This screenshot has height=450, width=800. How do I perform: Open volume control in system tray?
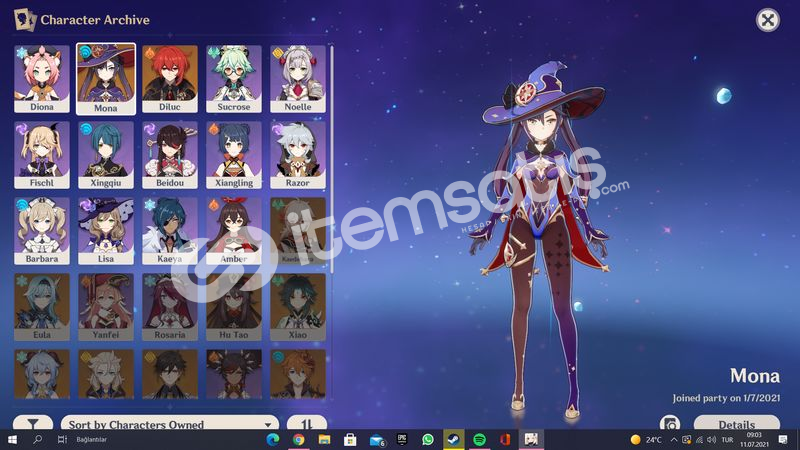(712, 439)
